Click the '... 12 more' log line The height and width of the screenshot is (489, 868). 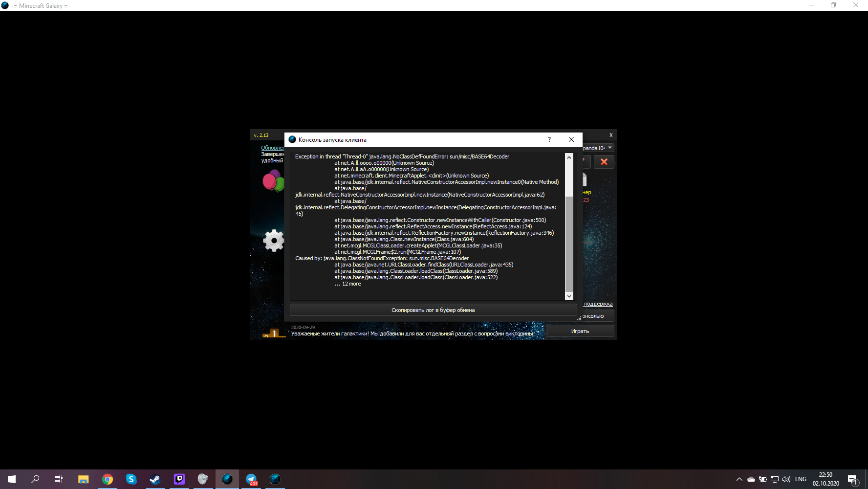point(347,284)
